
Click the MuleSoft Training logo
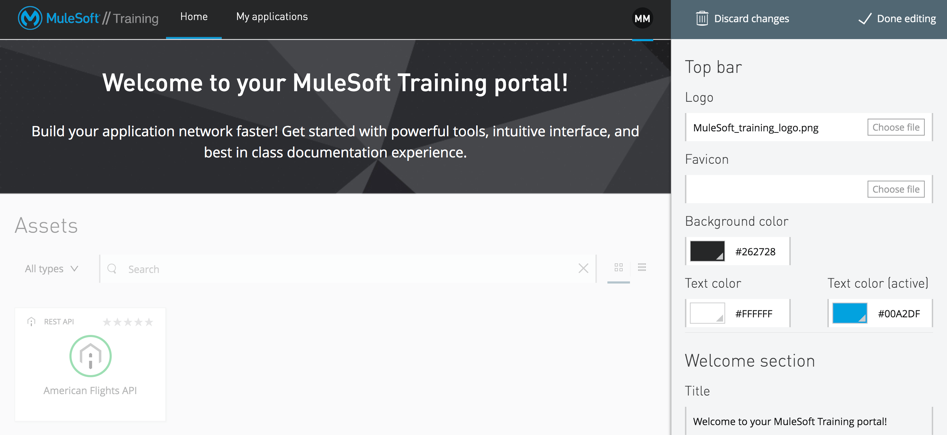(x=88, y=18)
